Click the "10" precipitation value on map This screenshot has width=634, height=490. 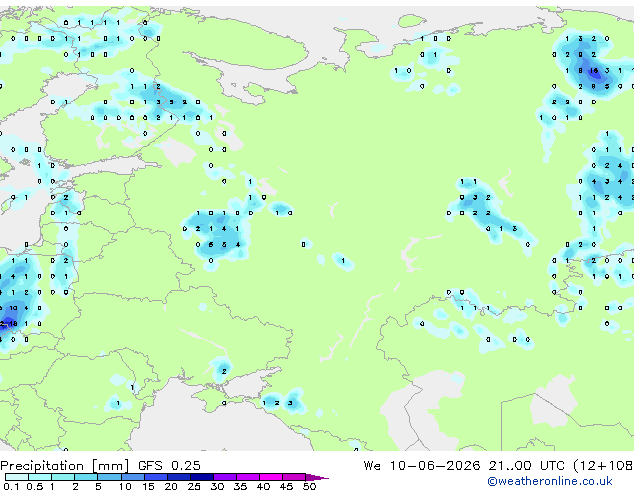coord(14,308)
